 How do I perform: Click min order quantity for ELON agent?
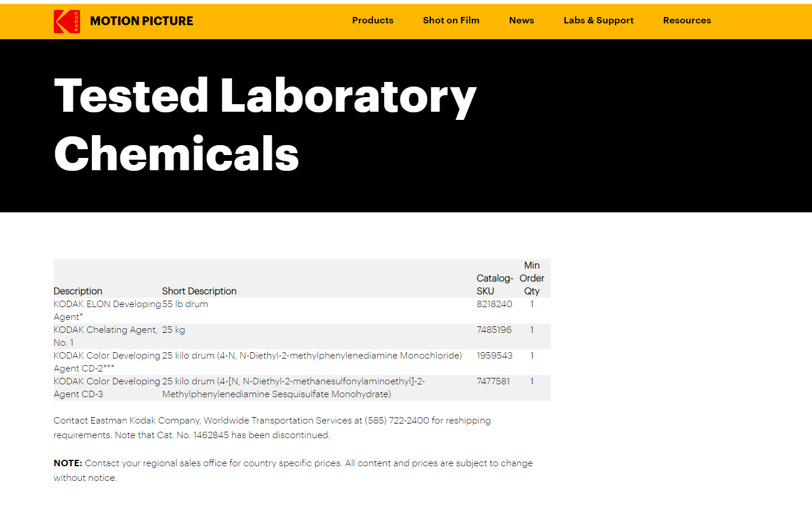pyautogui.click(x=532, y=304)
